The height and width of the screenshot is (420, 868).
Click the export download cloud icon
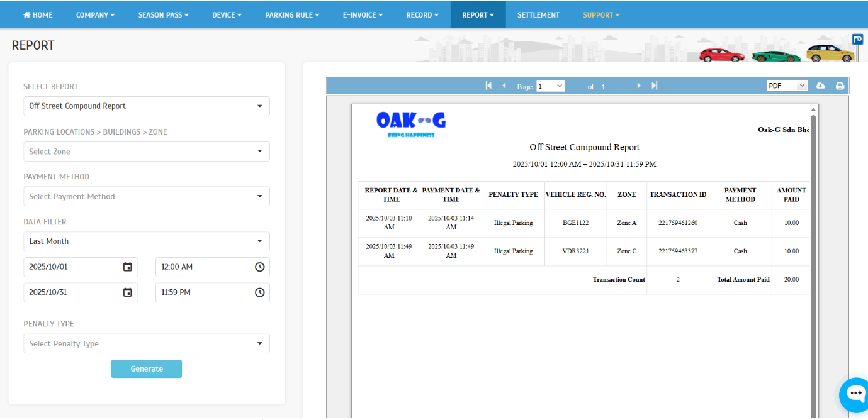pos(820,86)
